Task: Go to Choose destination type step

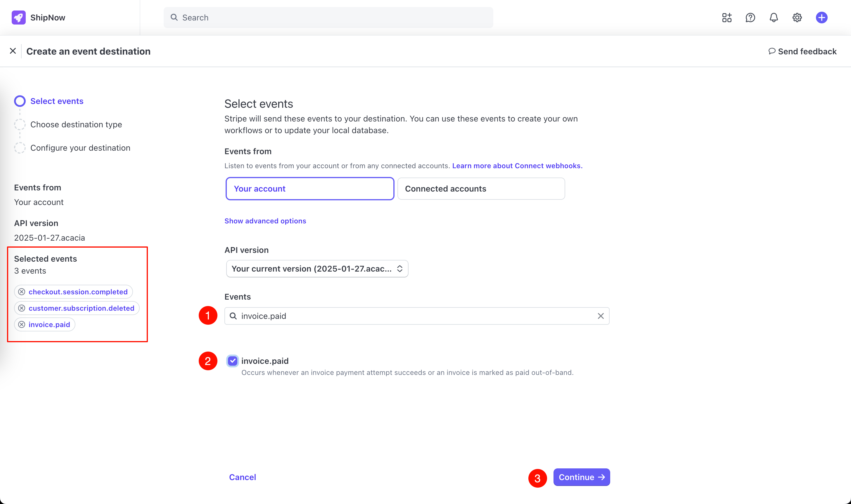Action: pyautogui.click(x=76, y=124)
